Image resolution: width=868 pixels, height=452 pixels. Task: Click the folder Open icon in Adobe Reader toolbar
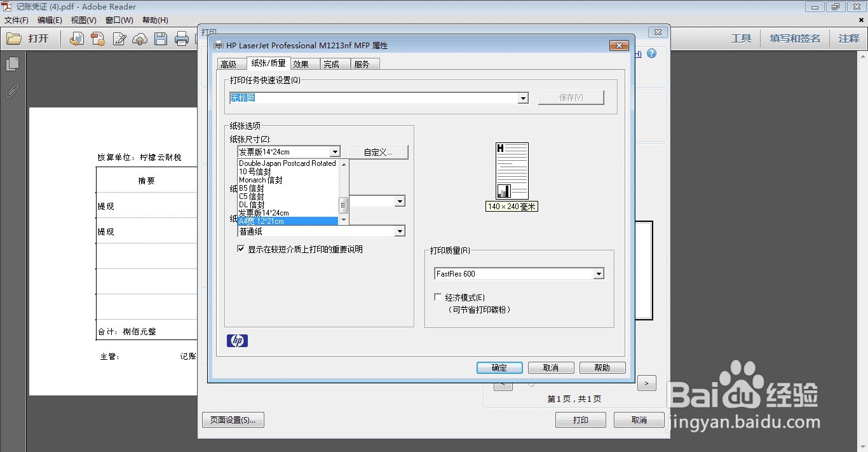[14, 39]
